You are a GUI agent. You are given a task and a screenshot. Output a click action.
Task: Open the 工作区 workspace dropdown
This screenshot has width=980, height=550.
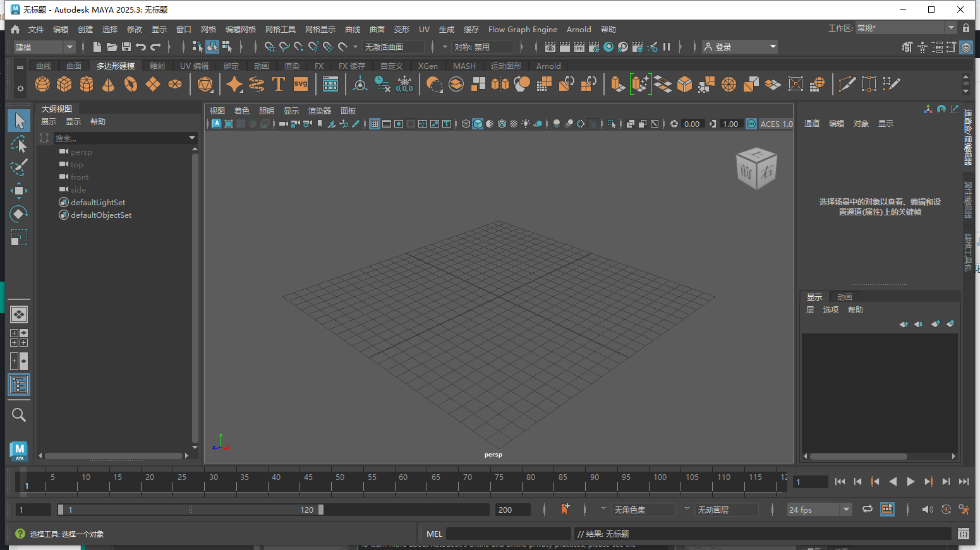click(906, 28)
